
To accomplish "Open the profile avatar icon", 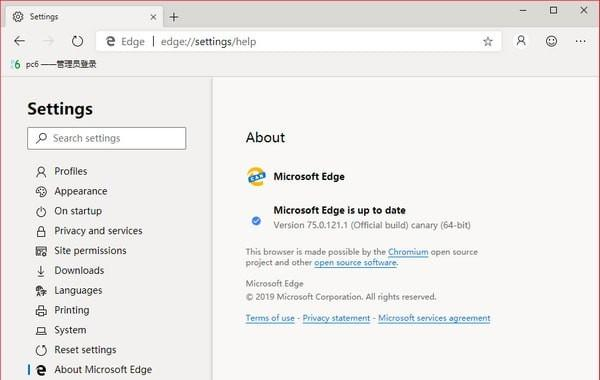I will (x=521, y=41).
